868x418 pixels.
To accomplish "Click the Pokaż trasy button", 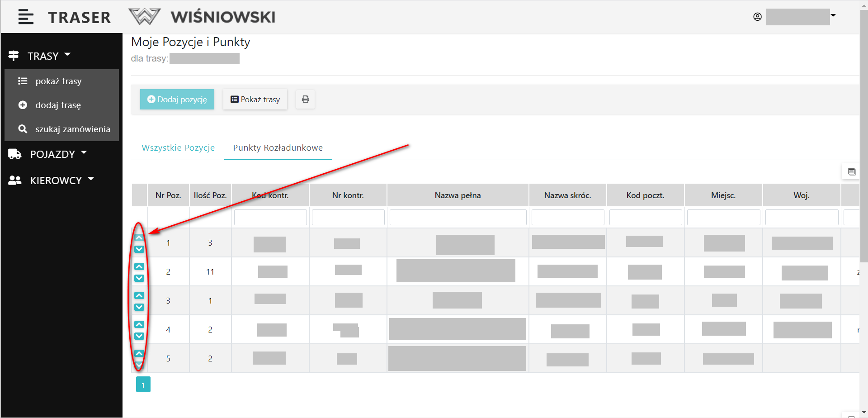I will pos(255,99).
